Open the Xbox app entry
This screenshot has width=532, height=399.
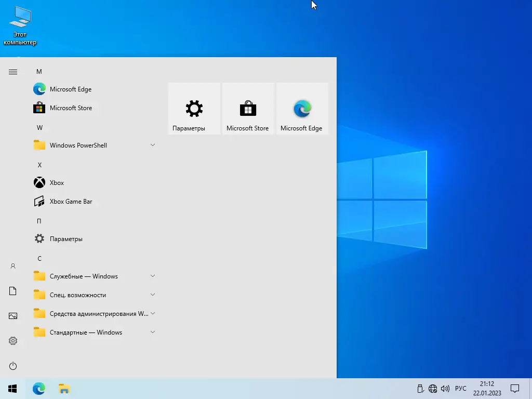point(95,182)
